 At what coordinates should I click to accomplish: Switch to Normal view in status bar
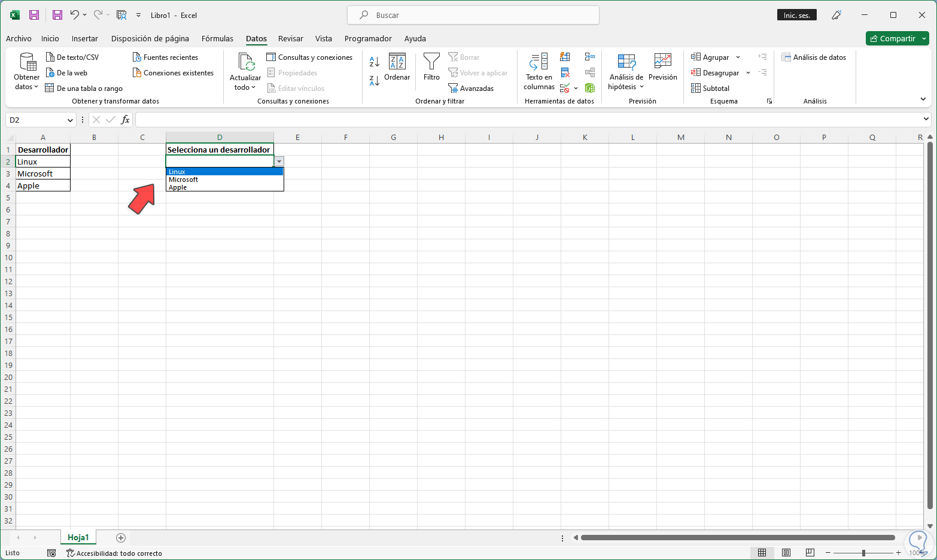pos(762,553)
